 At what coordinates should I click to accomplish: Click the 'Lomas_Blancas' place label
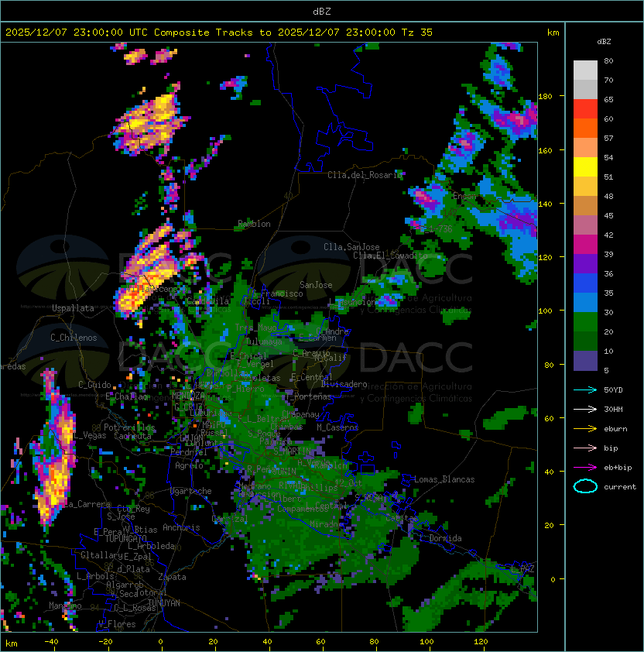tap(444, 479)
